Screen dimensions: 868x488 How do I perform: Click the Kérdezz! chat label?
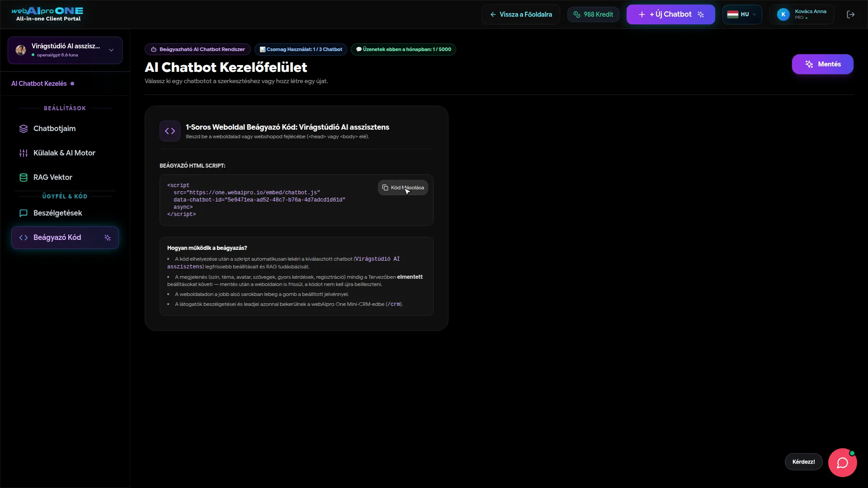pyautogui.click(x=803, y=462)
